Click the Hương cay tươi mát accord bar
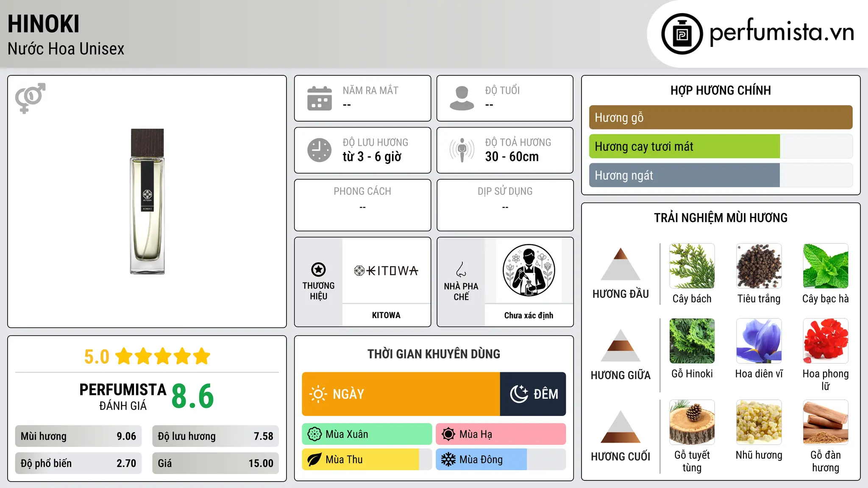Viewport: 868px width, 488px height. 721,147
